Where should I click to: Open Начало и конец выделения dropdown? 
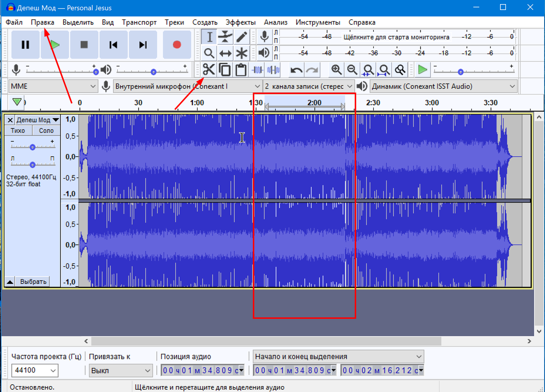click(x=338, y=357)
